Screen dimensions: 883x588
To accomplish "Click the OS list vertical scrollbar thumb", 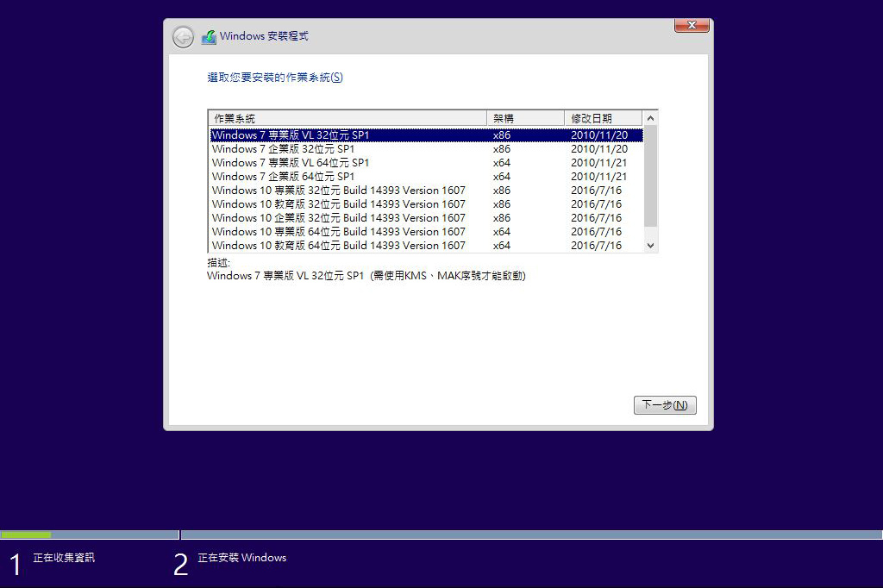I will pos(650,176).
